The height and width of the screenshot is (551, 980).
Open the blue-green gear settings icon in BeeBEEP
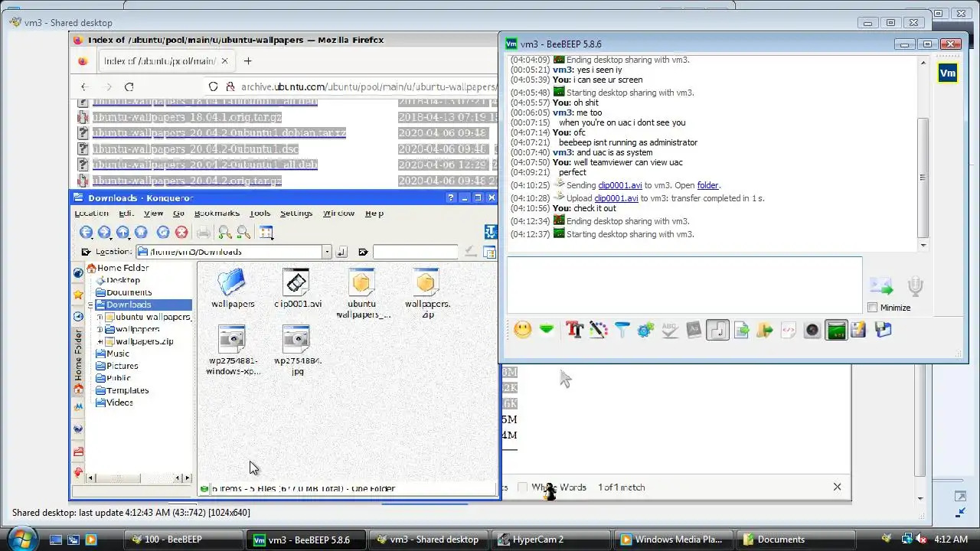click(x=645, y=330)
